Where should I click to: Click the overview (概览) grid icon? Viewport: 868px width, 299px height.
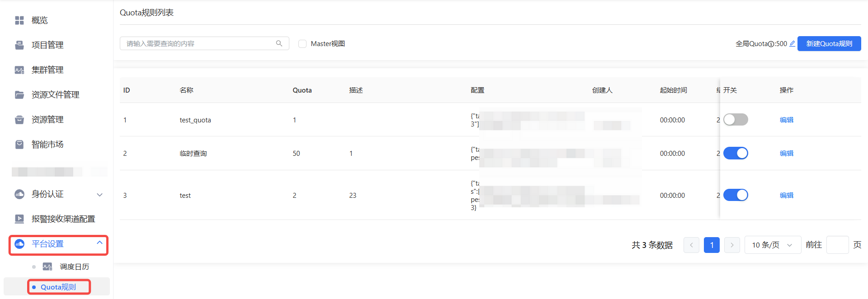tap(19, 20)
